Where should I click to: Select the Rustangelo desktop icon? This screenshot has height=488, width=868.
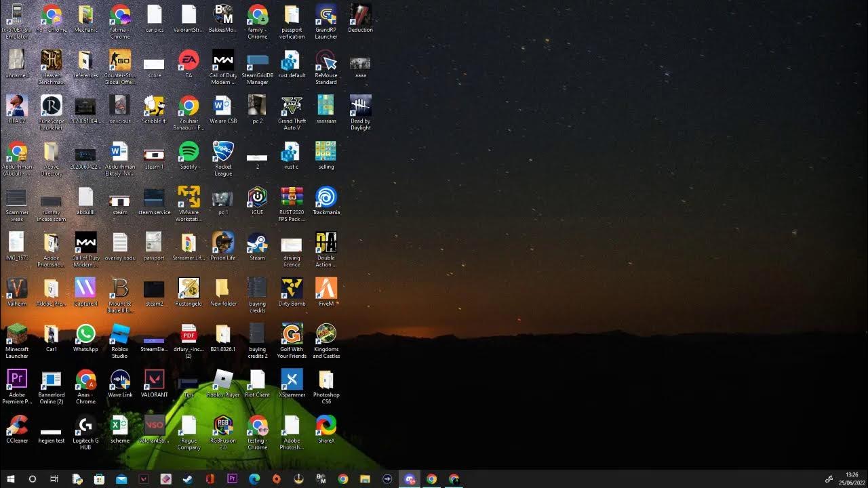[189, 292]
